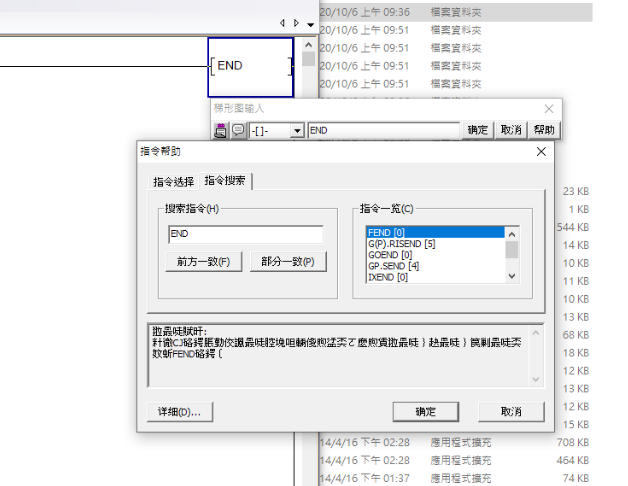Click 帮助 in the ladder input bar

543,130
